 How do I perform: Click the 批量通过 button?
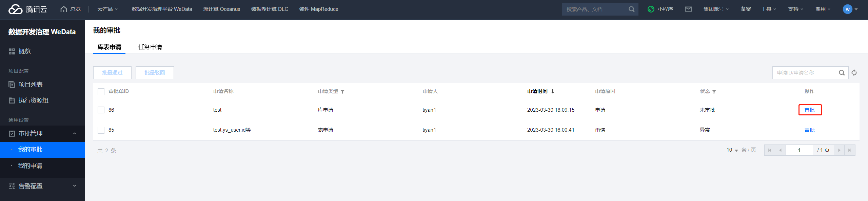[112, 73]
